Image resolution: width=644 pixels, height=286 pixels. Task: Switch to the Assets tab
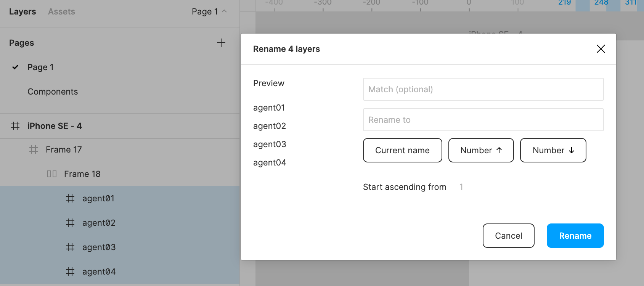[61, 11]
